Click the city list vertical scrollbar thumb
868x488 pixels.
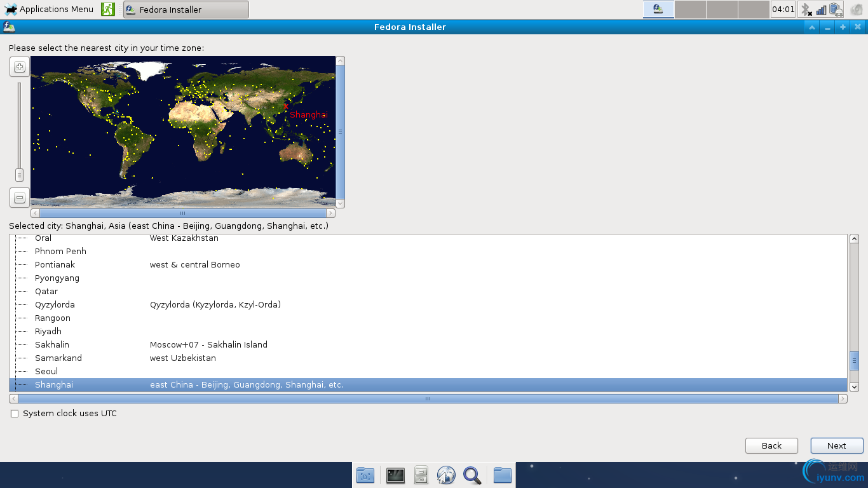coord(855,360)
